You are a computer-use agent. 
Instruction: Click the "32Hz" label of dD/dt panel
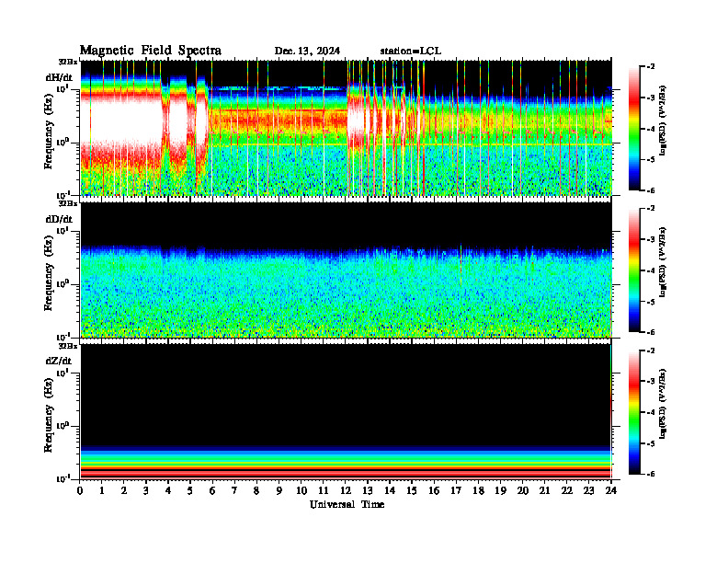pos(68,203)
